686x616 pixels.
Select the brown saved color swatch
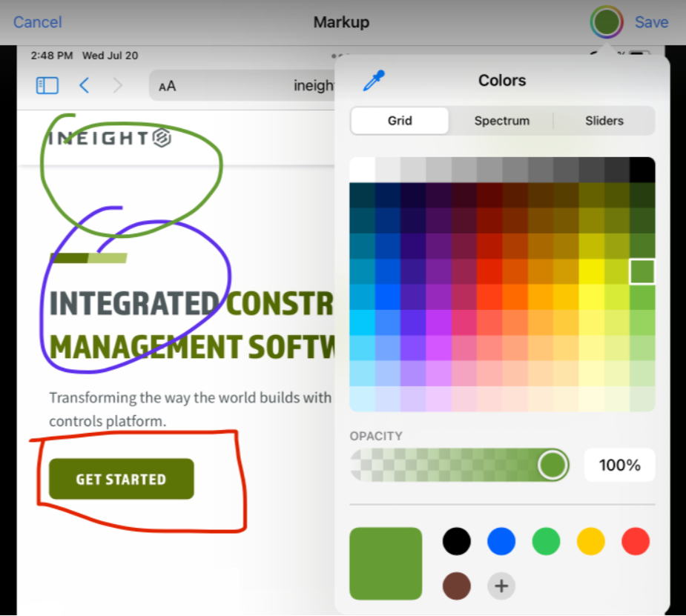pyautogui.click(x=456, y=586)
